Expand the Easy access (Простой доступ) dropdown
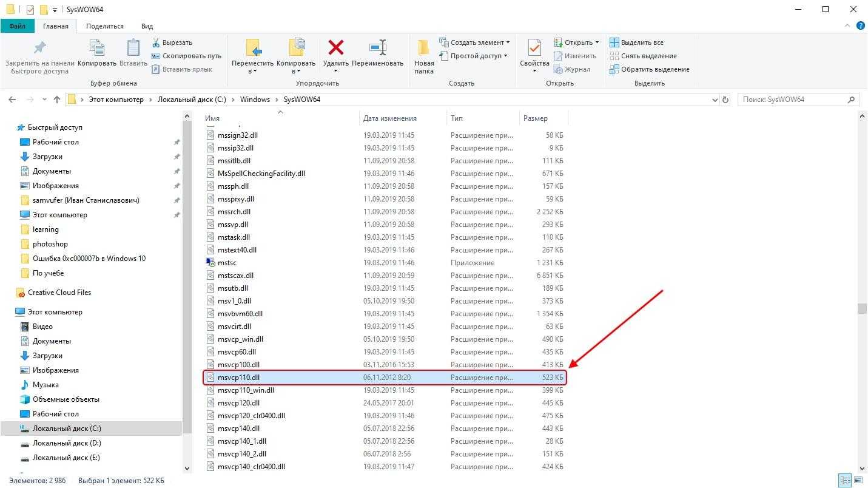Viewport: 868px width, 488px height. point(477,56)
